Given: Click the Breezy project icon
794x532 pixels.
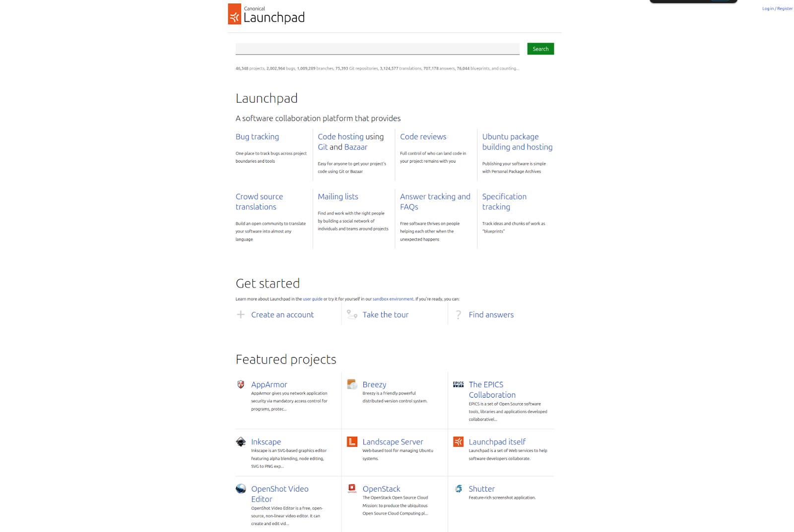Looking at the screenshot, I should pyautogui.click(x=352, y=384).
